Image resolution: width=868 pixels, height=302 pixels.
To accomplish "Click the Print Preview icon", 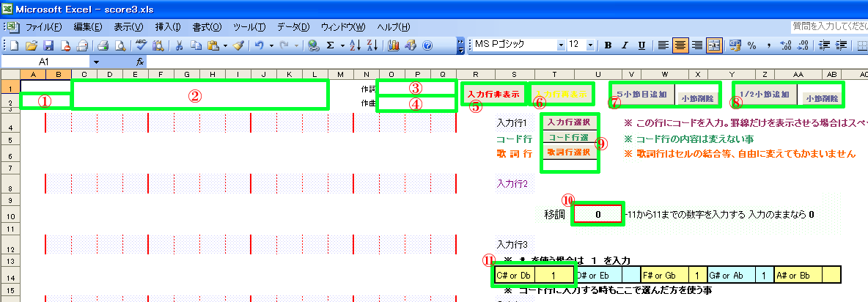I will (119, 45).
